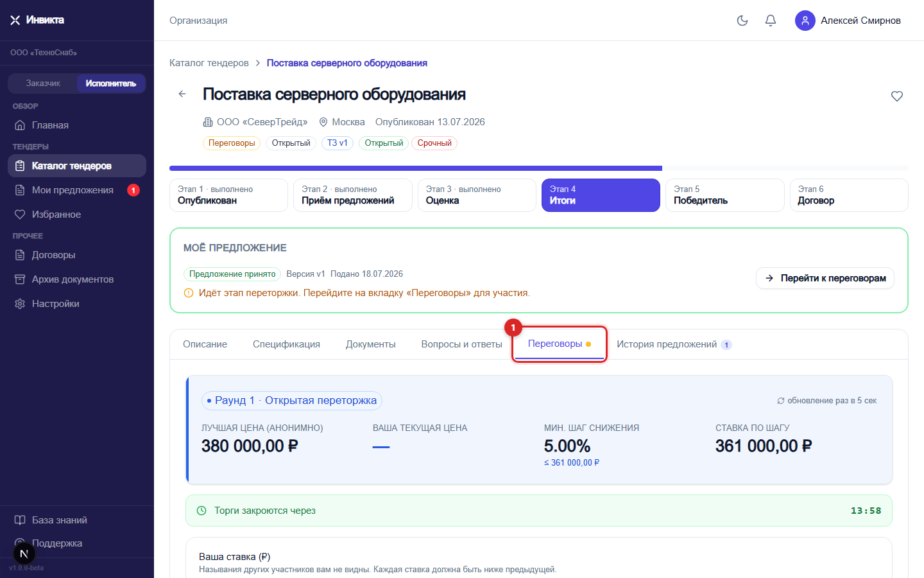Click the red badge on Мои предложения

(x=133, y=190)
